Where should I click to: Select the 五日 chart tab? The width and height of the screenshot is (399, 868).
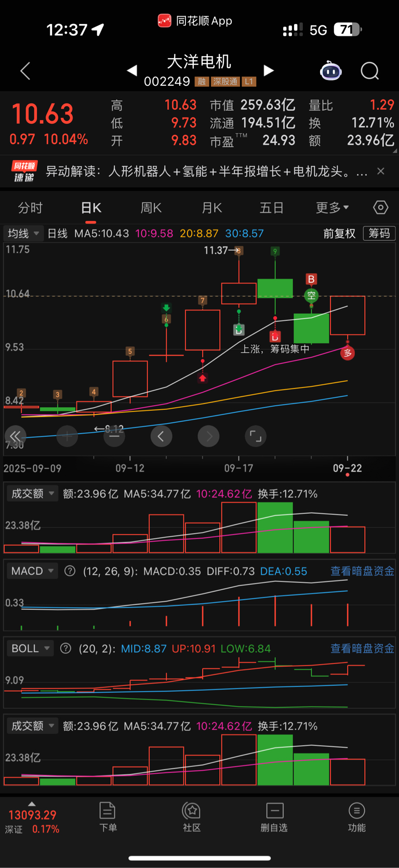(272, 208)
